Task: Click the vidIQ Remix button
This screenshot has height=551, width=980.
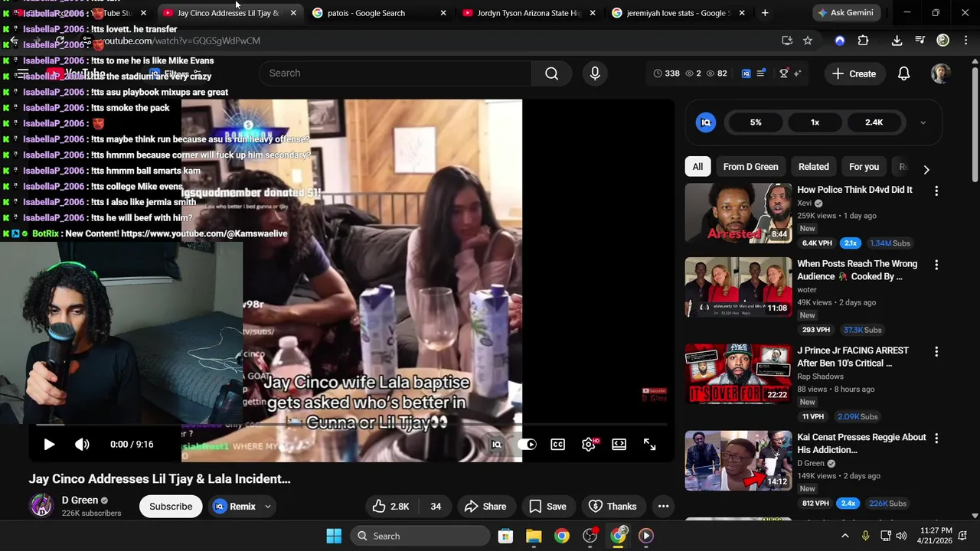Action: (x=234, y=507)
